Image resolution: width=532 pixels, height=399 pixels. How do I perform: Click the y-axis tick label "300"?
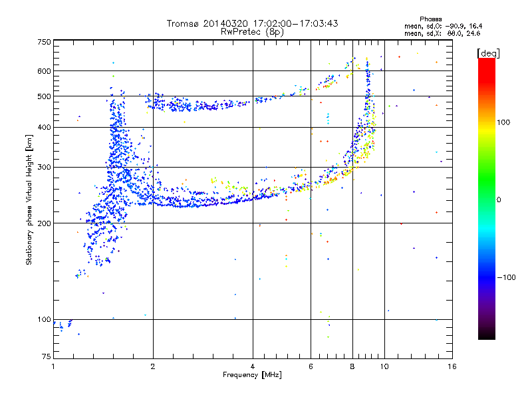coord(44,168)
